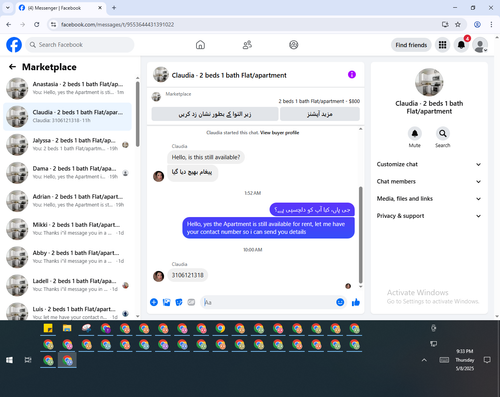Screen dimensions: 500x397
Task: Click Claudia's large profile thumbnail in right panel
Action: [x=429, y=82]
